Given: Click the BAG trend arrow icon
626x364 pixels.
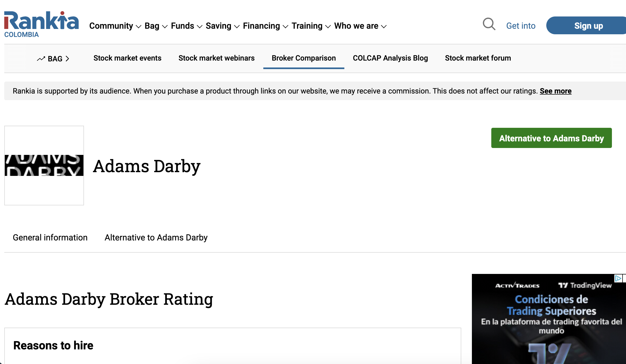Looking at the screenshot, I should point(41,59).
